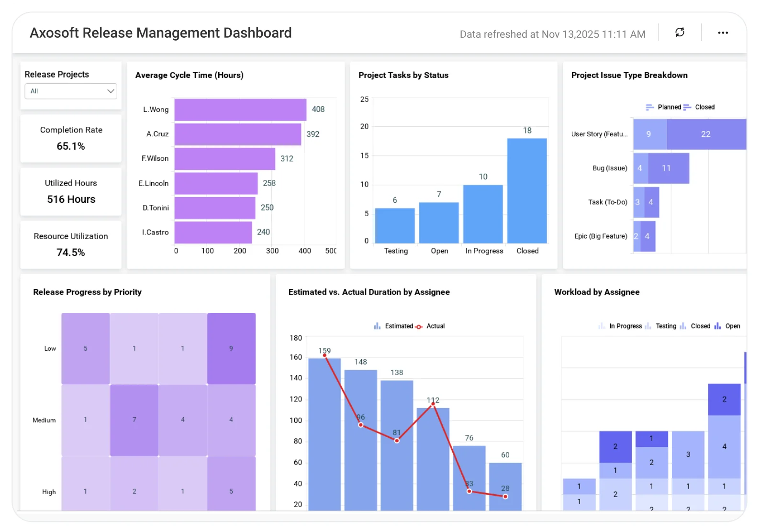This screenshot has width=759, height=532.
Task: Click Estimated vs. Actual Duration by Assignee title
Action: tap(369, 292)
